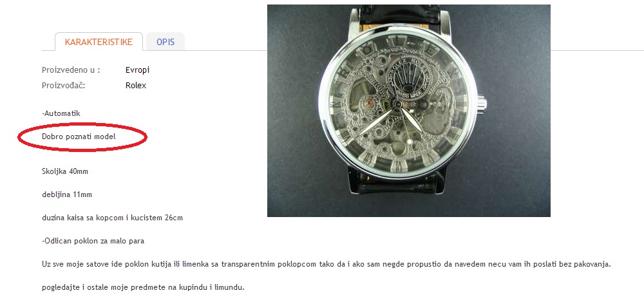Click the 'Evropi' origin value

click(138, 70)
